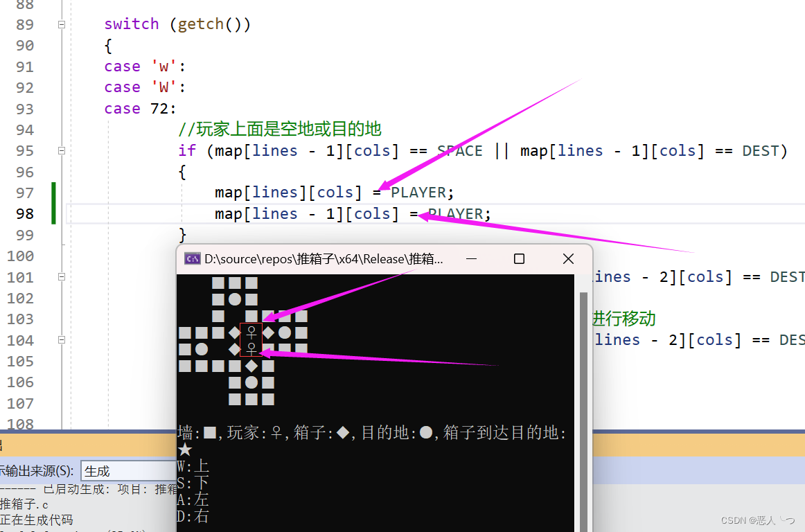This screenshot has height=532, width=805.
Task: Click the W:上 key hint in console
Action: coord(193,466)
